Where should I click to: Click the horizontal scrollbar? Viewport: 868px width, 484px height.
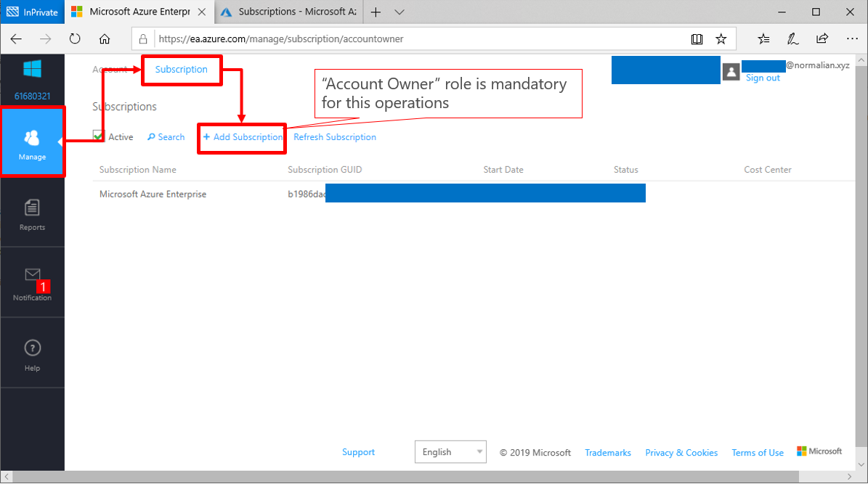point(405,476)
